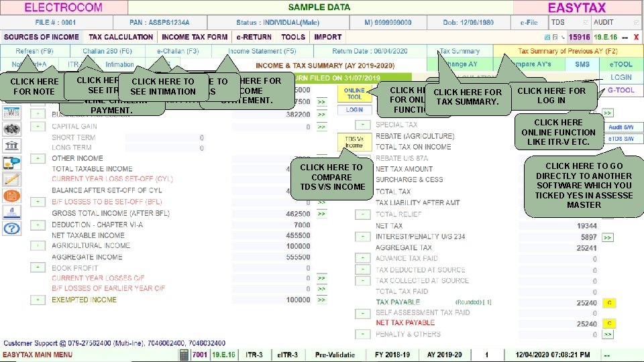Click the bank building sidebar icon
This screenshot has height=362, width=644.
[x=11, y=145]
